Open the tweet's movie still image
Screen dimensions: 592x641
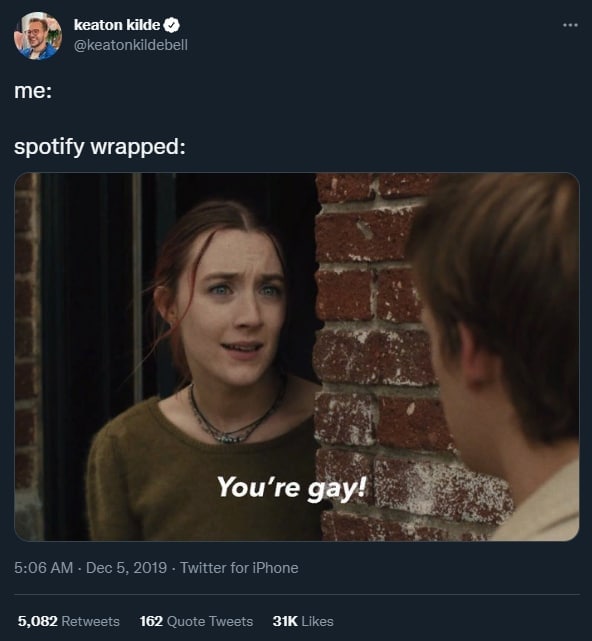coord(297,357)
